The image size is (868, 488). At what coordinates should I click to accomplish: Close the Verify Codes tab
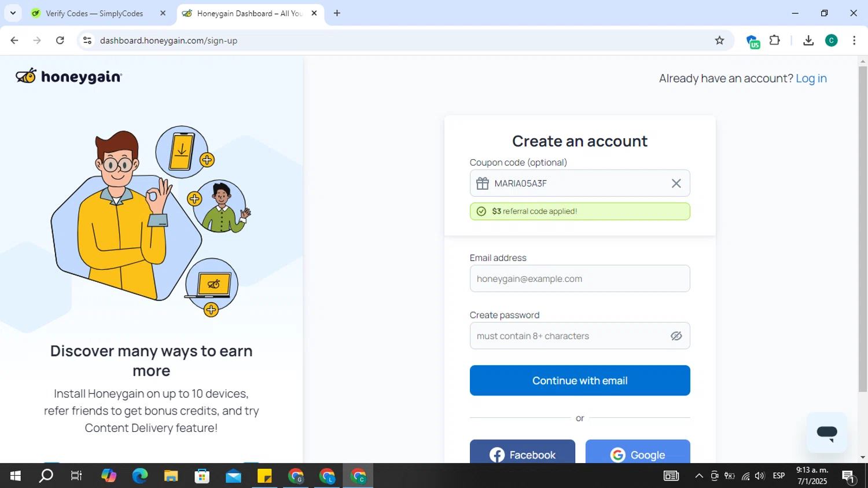(163, 13)
